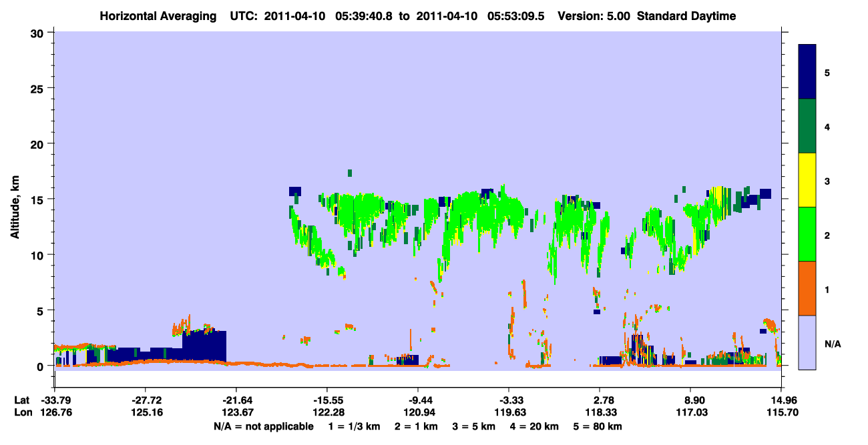
Task: Click longitude value "117.03"
Action: coord(690,413)
